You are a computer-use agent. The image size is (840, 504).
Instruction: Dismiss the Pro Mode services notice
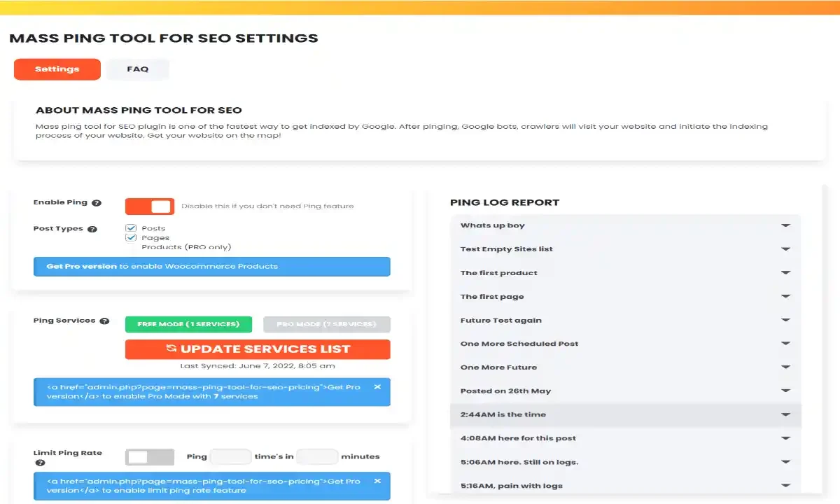[x=377, y=386]
